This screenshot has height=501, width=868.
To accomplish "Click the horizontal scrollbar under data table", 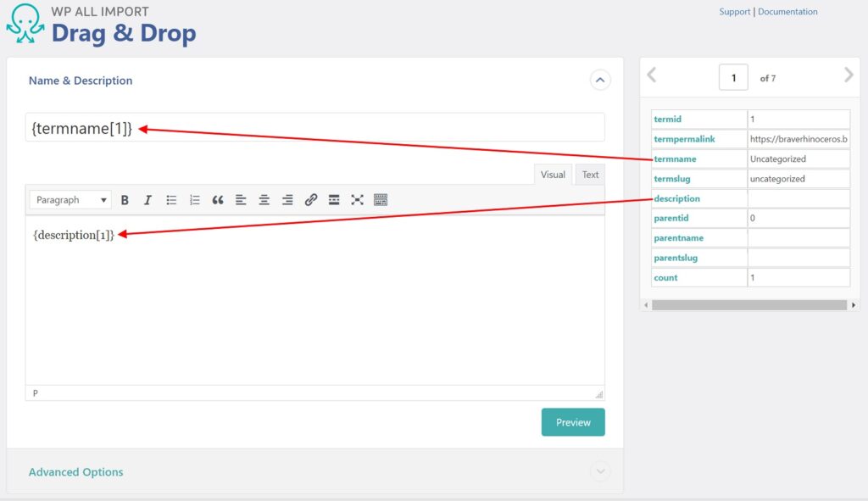I will click(x=749, y=305).
